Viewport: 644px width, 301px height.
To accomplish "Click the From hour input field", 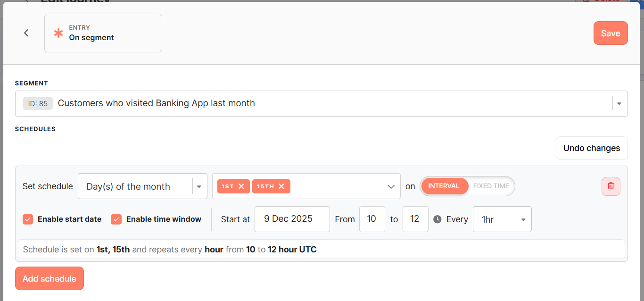I will pos(372,219).
